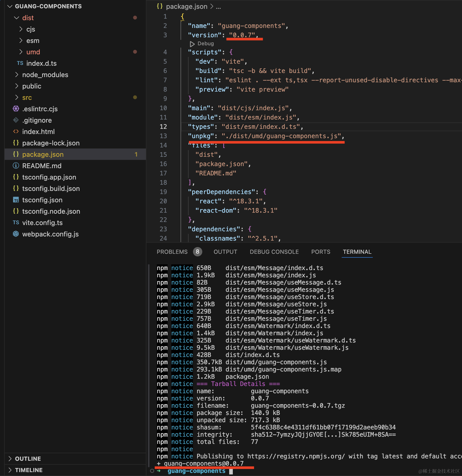The height and width of the screenshot is (476, 462).
Task: Expand the public folder
Action: click(17, 86)
